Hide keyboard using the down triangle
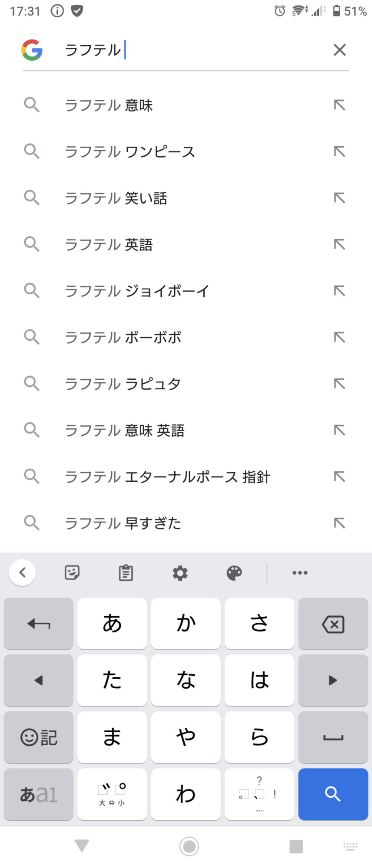The height and width of the screenshot is (868, 372). tap(82, 845)
